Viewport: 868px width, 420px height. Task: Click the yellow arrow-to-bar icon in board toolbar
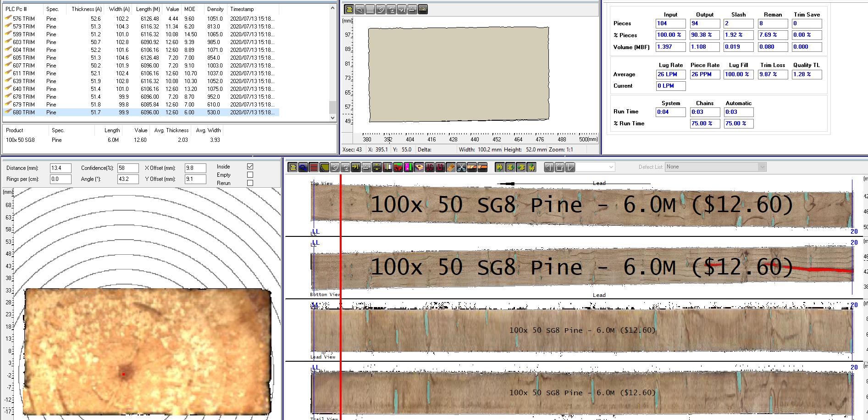click(356, 168)
